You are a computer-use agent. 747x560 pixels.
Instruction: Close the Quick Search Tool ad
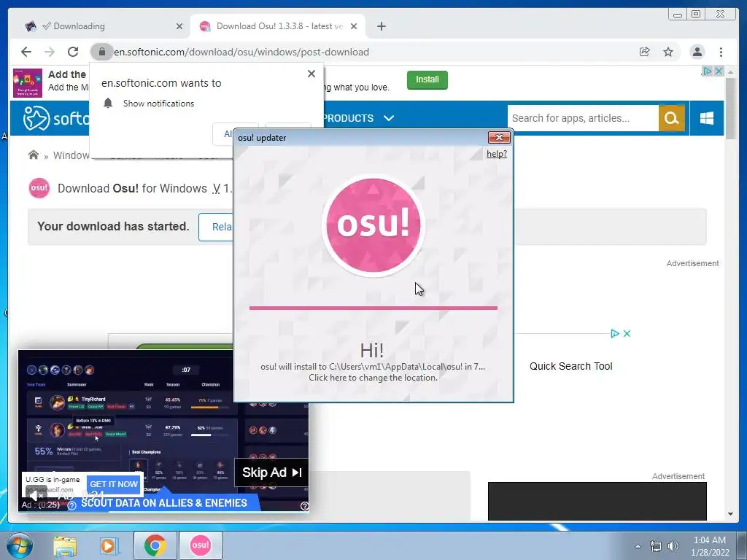click(627, 333)
